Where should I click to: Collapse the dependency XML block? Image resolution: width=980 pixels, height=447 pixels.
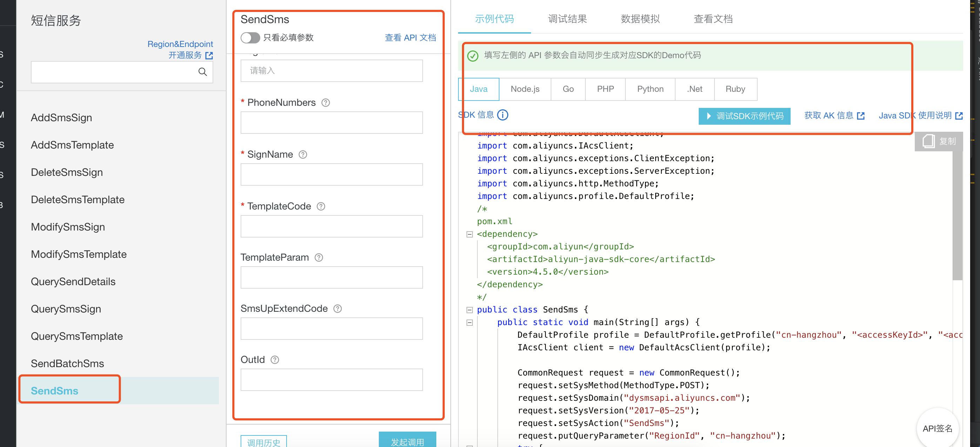[x=469, y=234]
